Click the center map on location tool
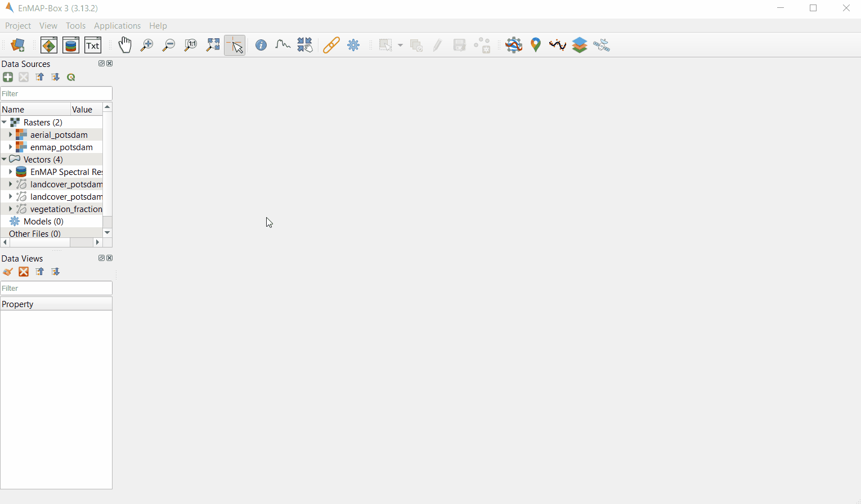The width and height of the screenshot is (861, 504). (305, 45)
